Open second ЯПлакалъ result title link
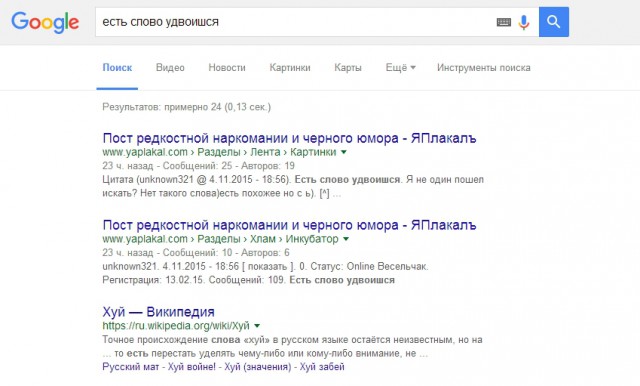The width and height of the screenshot is (640, 386). (x=289, y=225)
